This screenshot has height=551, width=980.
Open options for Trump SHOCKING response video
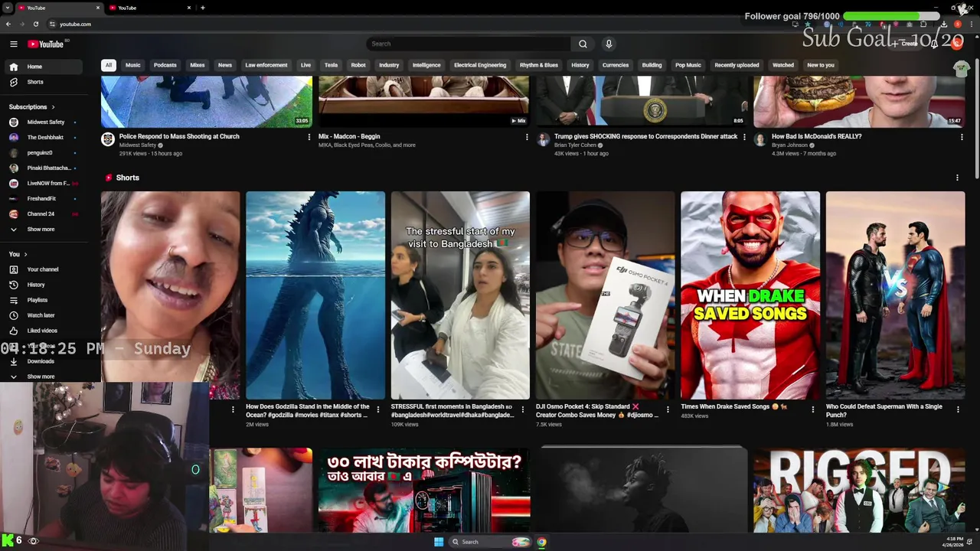pos(744,137)
